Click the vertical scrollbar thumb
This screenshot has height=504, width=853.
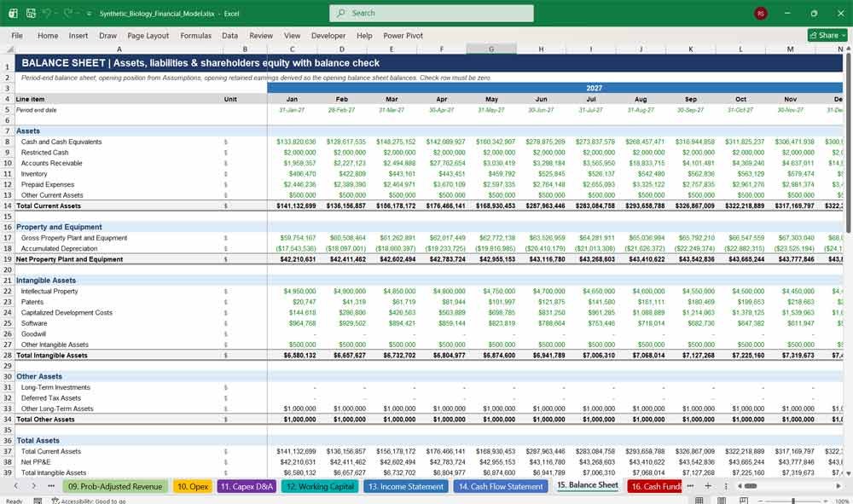tap(848, 142)
